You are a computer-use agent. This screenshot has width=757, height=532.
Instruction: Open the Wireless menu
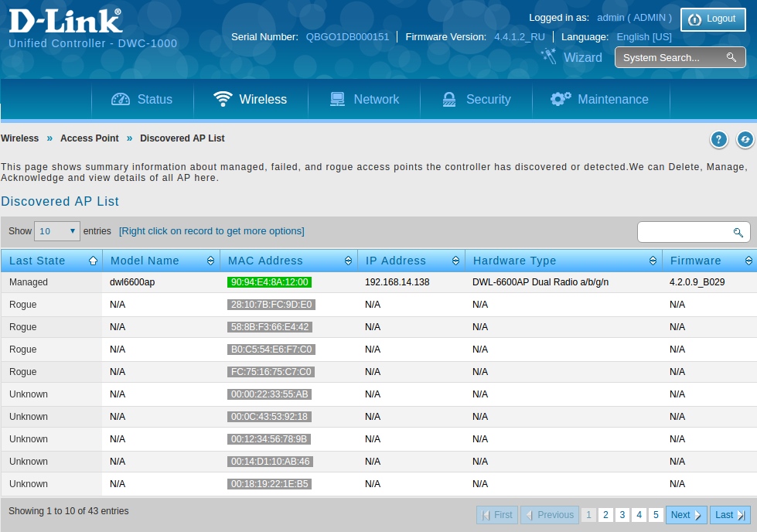coord(251,99)
